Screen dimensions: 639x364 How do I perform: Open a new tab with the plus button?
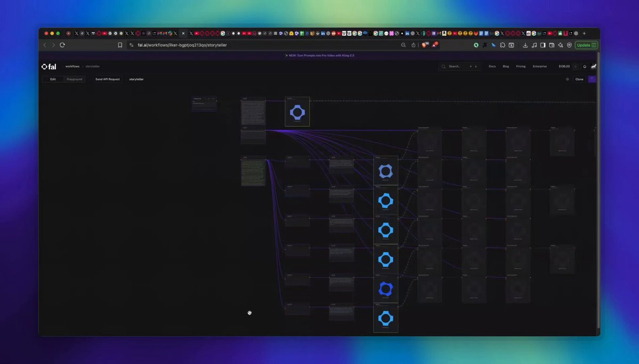[x=584, y=33]
